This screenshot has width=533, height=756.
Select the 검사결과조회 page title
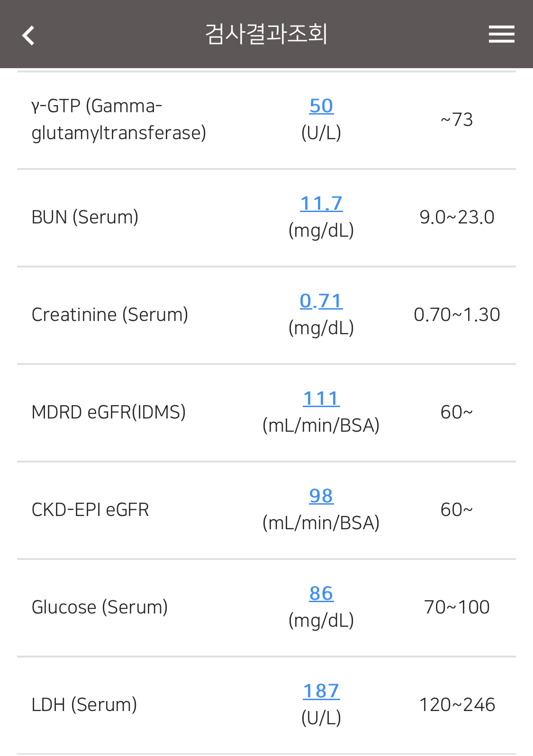pyautogui.click(x=266, y=34)
